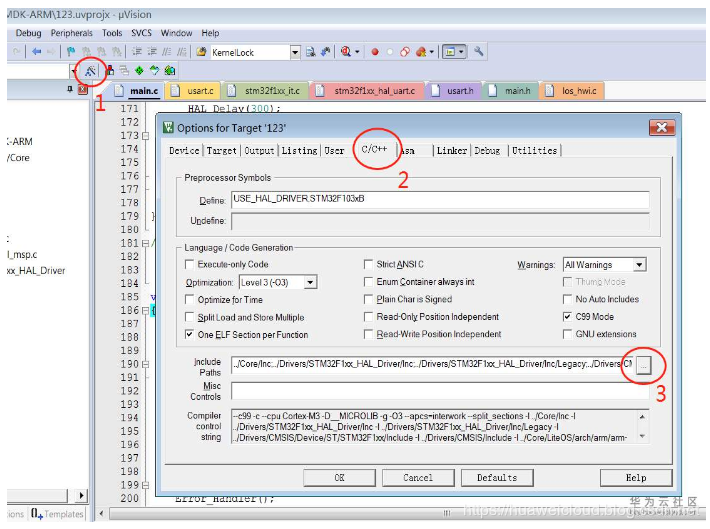The height and width of the screenshot is (529, 710).
Task: Check Enum Container always int
Action: click(x=368, y=282)
